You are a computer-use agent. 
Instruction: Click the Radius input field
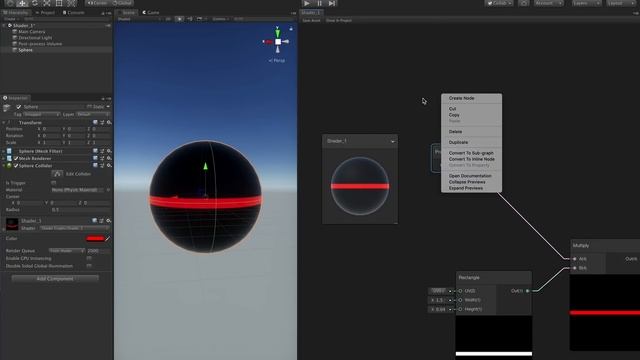tap(81, 210)
